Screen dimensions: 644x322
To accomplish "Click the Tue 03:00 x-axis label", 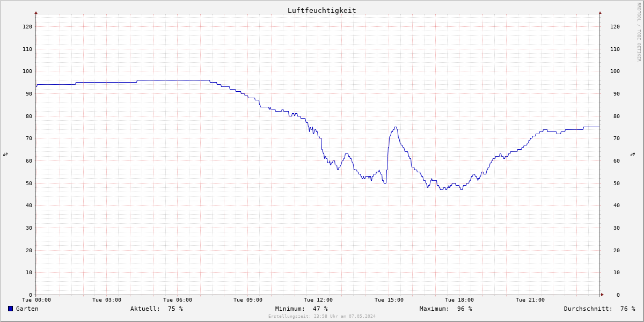I will [107, 300].
